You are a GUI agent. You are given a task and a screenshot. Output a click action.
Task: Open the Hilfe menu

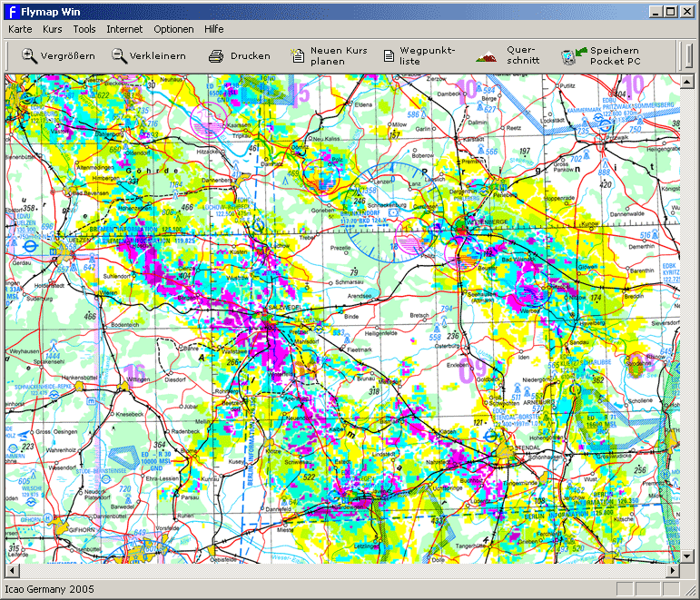coord(214,29)
